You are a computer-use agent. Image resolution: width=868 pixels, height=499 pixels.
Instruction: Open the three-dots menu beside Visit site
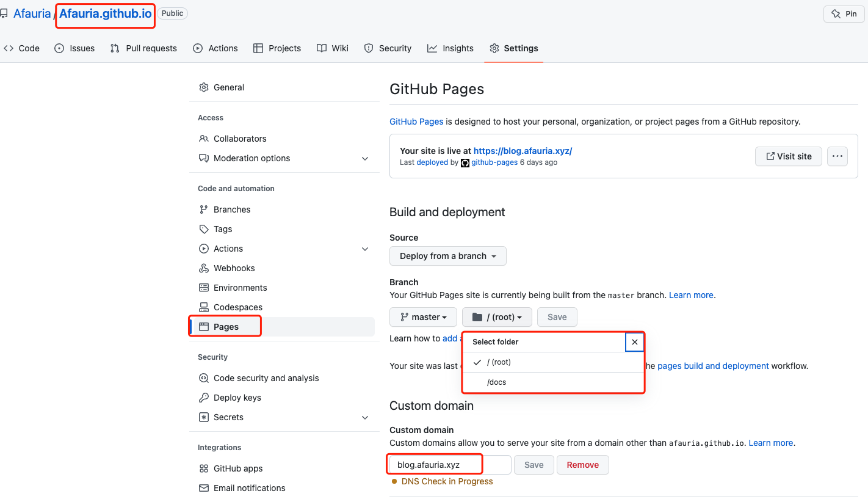coord(837,156)
